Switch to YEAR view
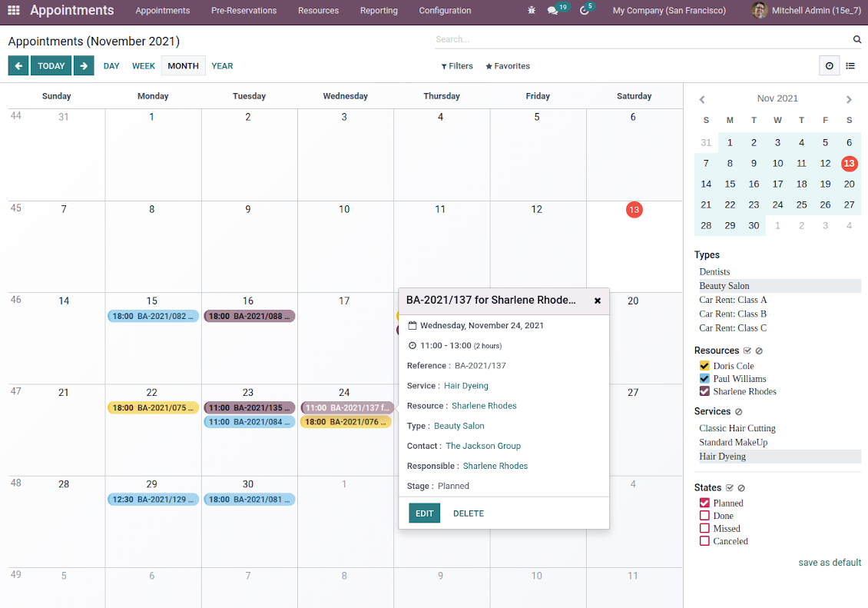 coord(222,66)
